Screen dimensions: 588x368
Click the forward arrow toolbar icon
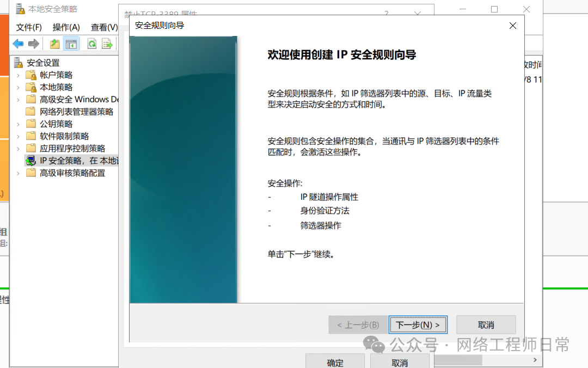click(34, 44)
